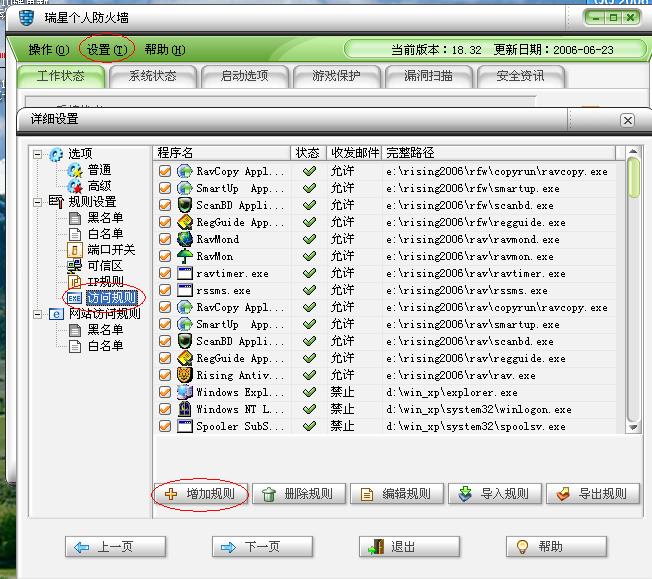Click the Rising firewall shield logo icon
Image resolution: width=652 pixels, height=579 pixels.
coord(26,18)
